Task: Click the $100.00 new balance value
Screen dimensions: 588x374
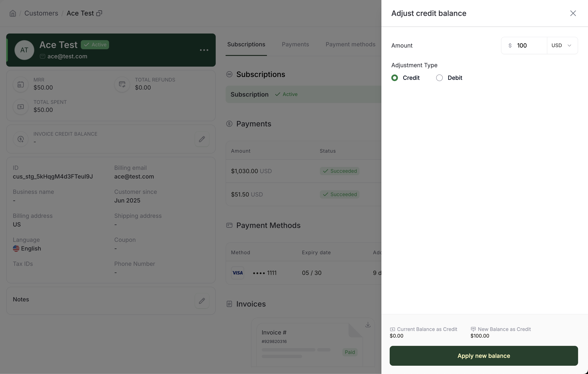Action: click(480, 336)
